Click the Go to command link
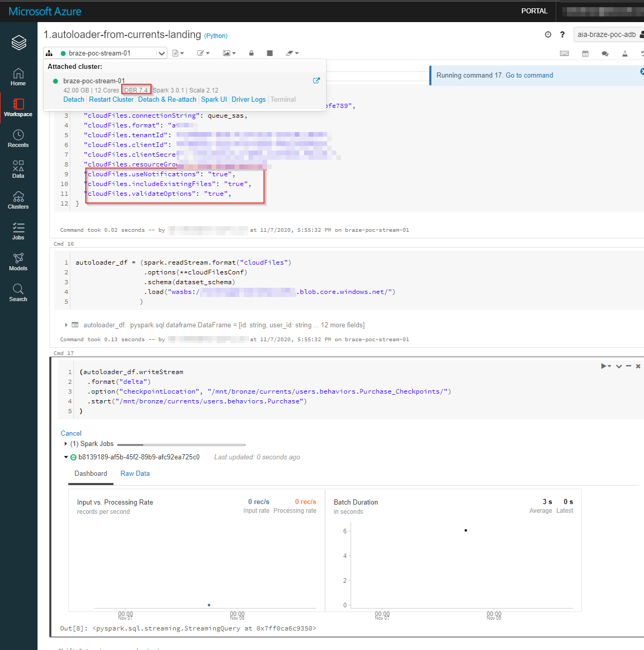Image resolution: width=644 pixels, height=650 pixels. [x=529, y=75]
